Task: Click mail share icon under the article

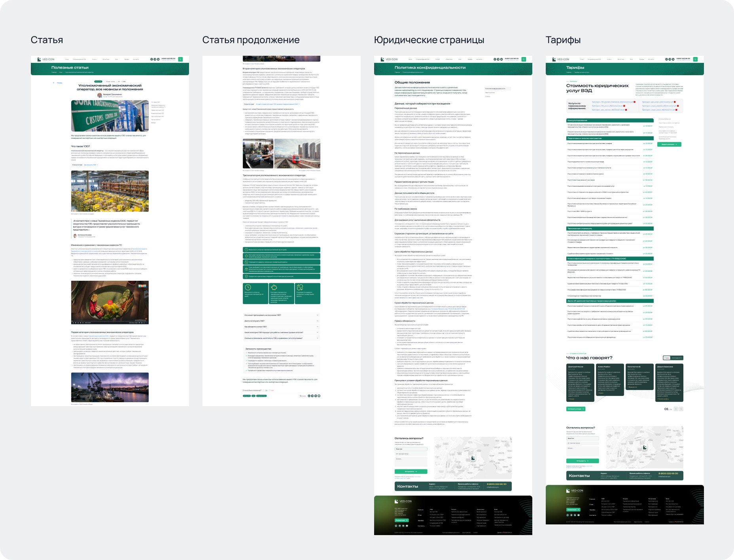Action: tap(316, 395)
